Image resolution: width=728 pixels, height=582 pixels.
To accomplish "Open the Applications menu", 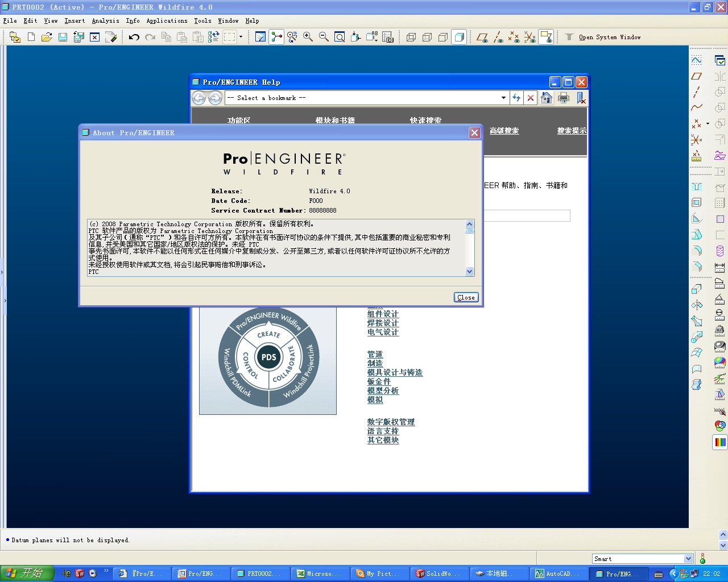I will point(167,21).
